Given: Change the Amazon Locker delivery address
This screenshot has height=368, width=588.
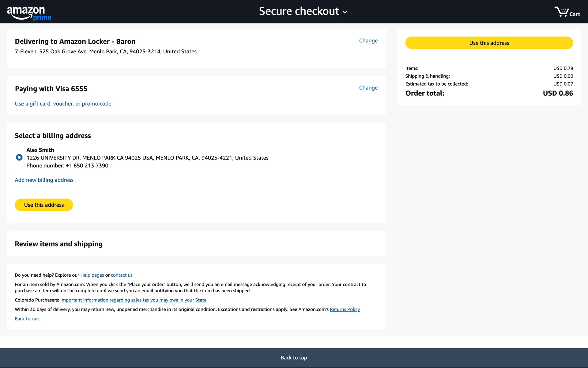Looking at the screenshot, I should pyautogui.click(x=368, y=40).
